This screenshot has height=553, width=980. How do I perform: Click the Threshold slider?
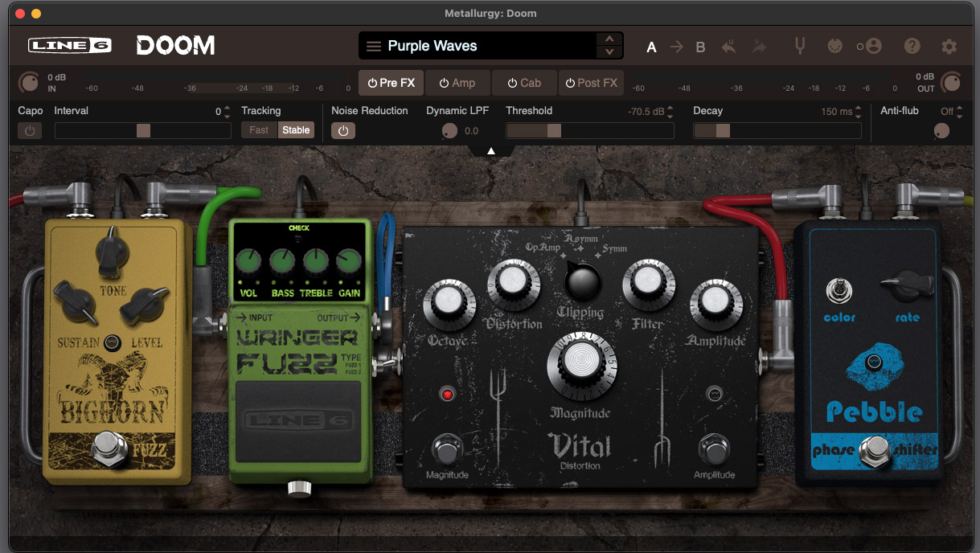coord(589,130)
